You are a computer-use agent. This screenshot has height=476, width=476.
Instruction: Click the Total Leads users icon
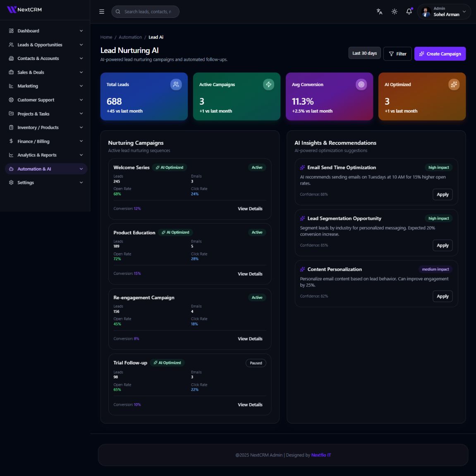tap(176, 84)
